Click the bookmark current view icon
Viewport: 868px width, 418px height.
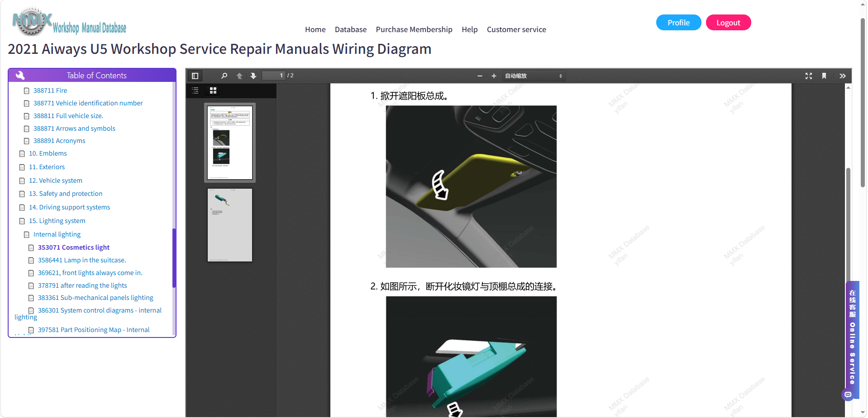click(824, 76)
